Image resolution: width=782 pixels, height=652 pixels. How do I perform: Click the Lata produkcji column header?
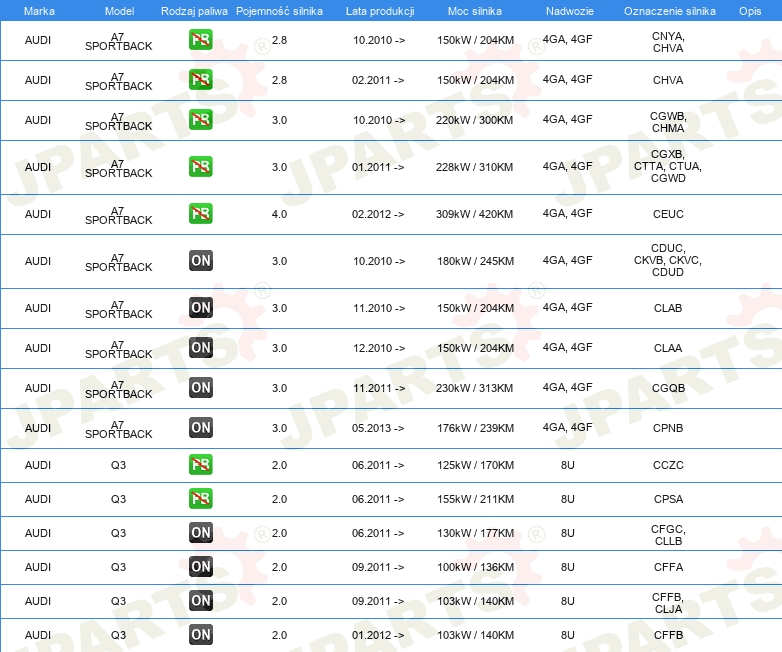click(x=380, y=11)
